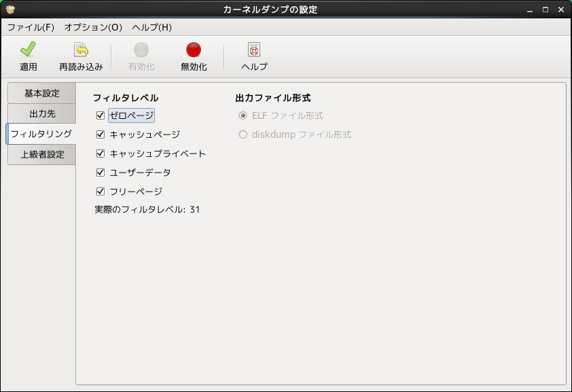Screen dimensions: 572x392
Task: Toggle the フリーページ checkbox
Action: (101, 192)
